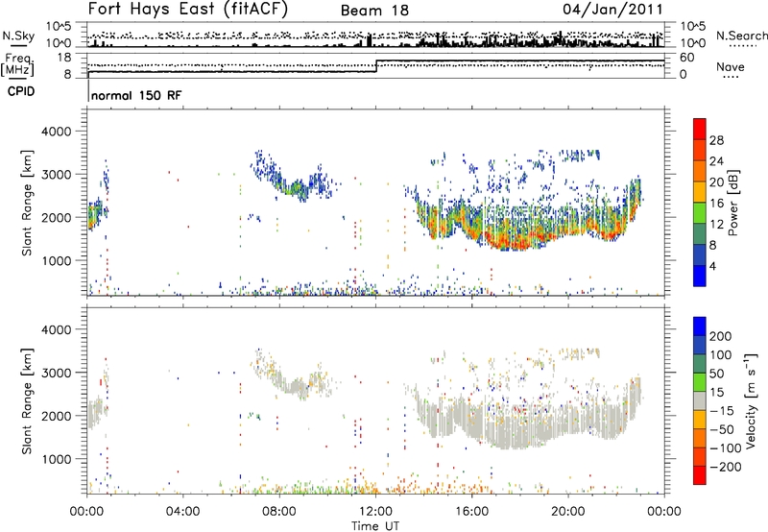The image size is (768, 532).
Task: Click the 'Velocity [m s-1]' colorbar title
Action: point(750,400)
